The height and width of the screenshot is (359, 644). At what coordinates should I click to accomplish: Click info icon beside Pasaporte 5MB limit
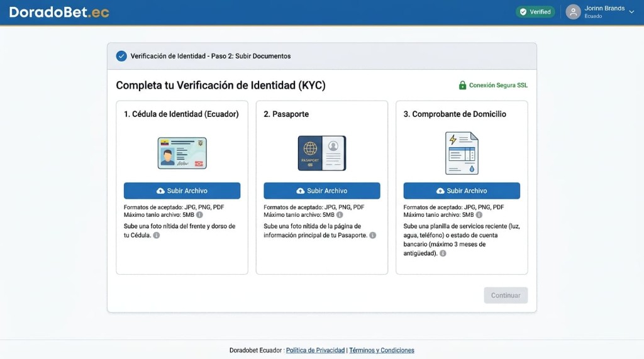(340, 215)
